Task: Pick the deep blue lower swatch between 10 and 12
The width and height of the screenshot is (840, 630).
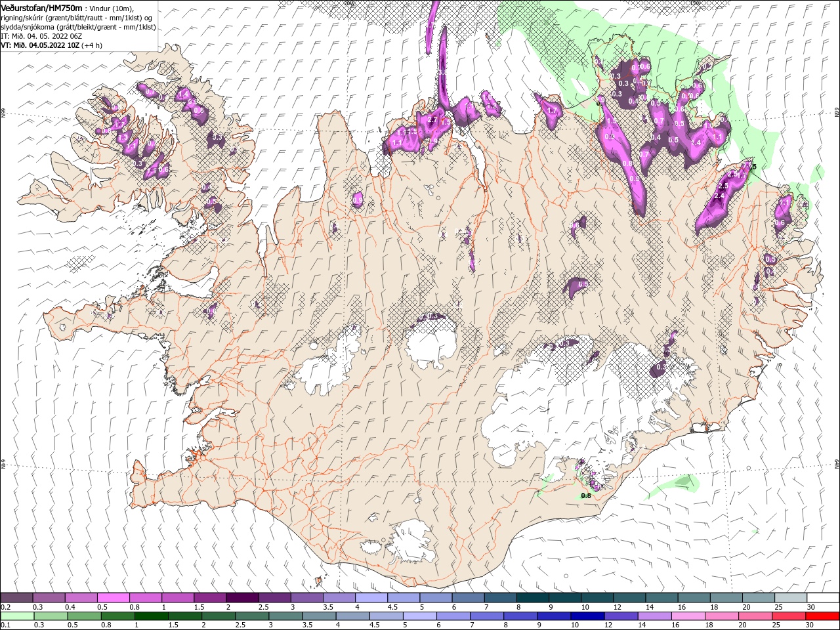Action: point(587,616)
